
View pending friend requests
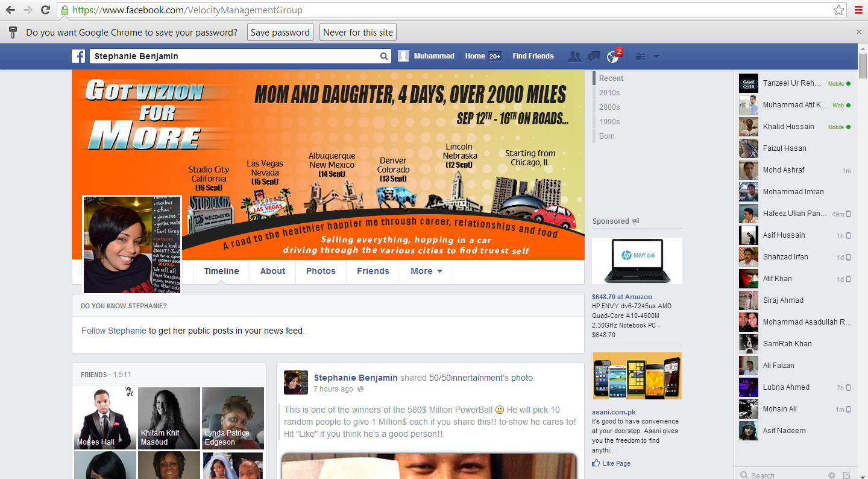pos(574,56)
